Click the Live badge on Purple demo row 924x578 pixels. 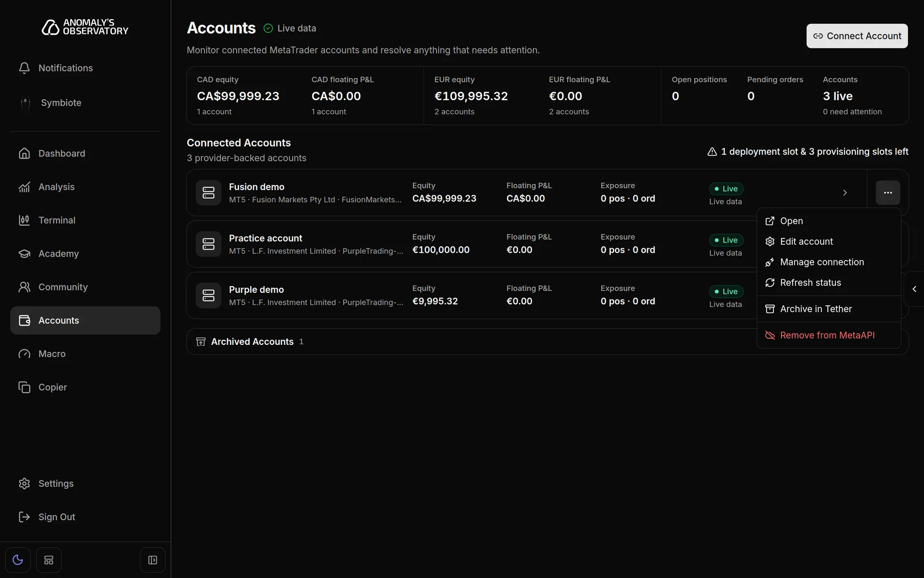(726, 291)
